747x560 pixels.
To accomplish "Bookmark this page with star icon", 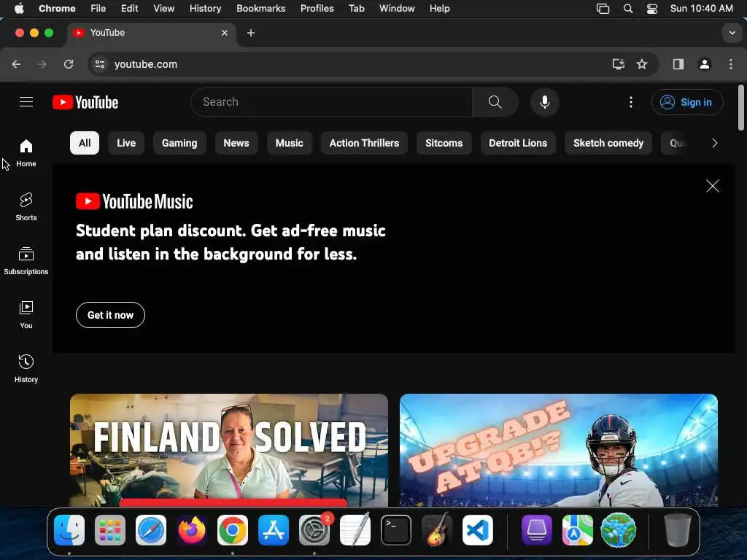I will point(642,64).
